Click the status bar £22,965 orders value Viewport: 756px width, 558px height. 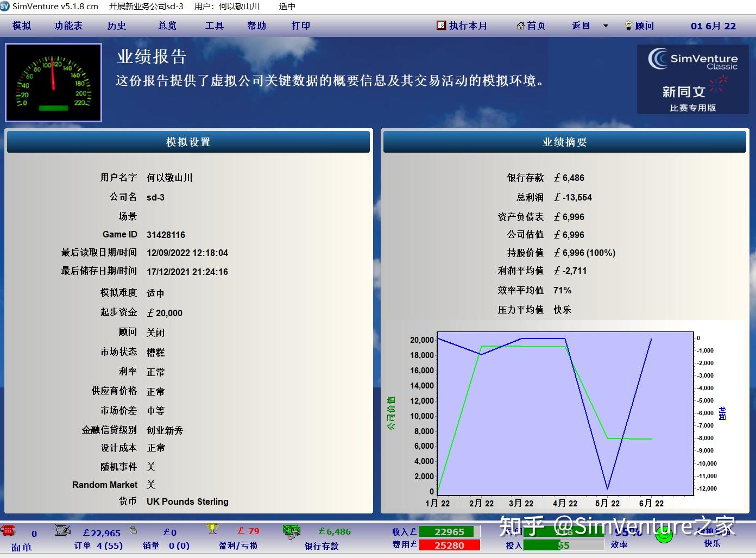102,533
